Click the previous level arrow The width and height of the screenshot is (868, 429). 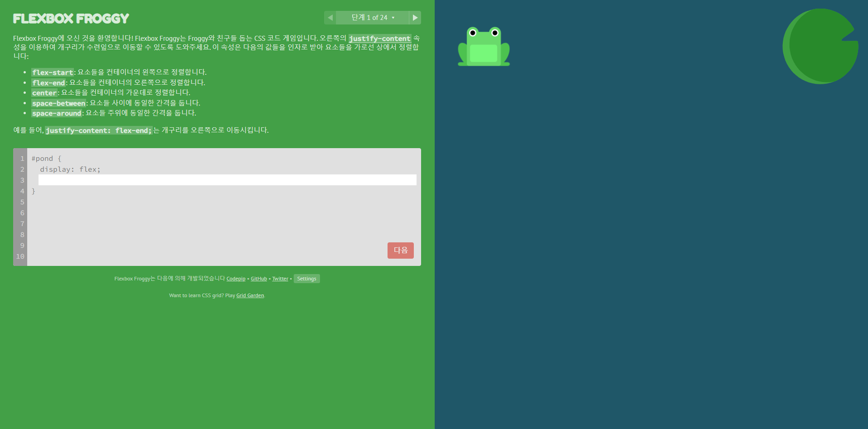tap(330, 17)
